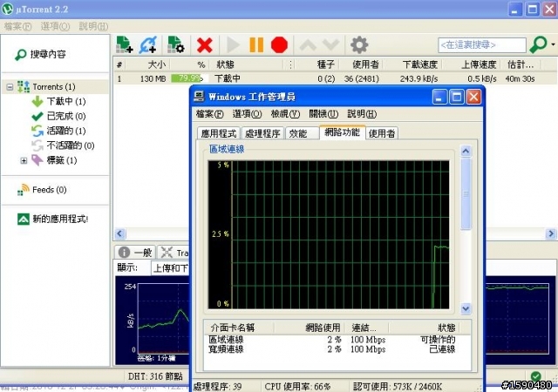Screen dimensions: 558x392
Task: Stop the torrent with red stop icon
Action: tap(279, 45)
